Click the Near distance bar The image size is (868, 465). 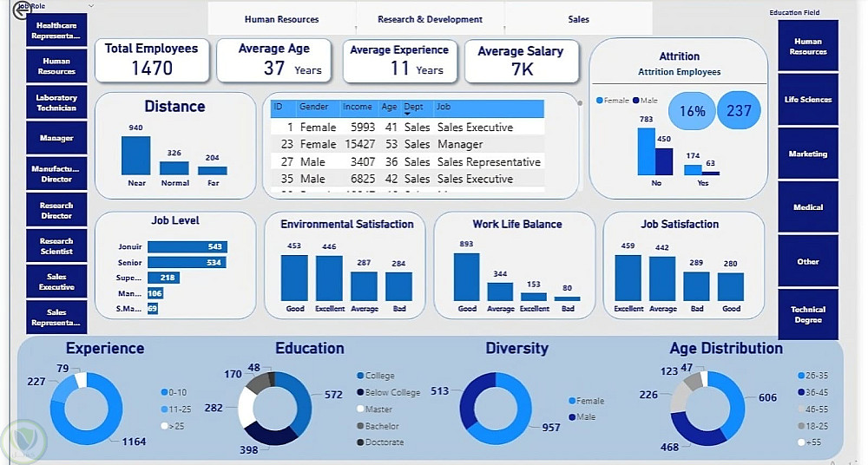coord(136,155)
